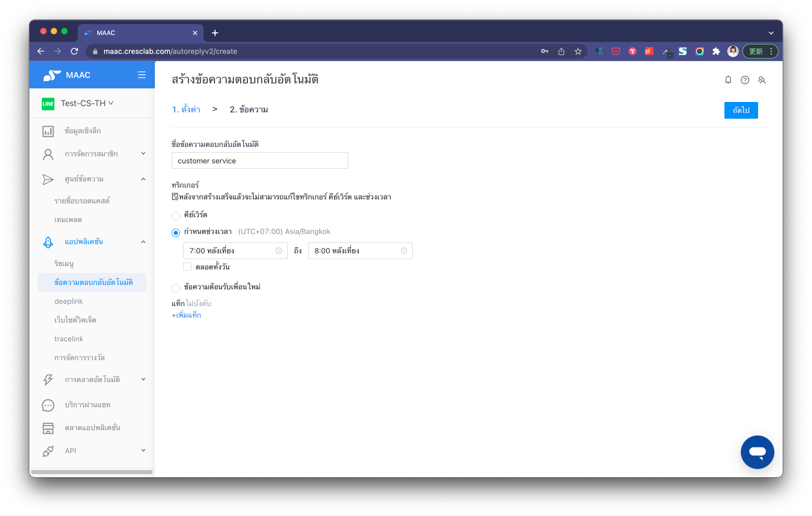
Task: Click the ข้อมูลเชิงลึก chart icon
Action: point(48,131)
